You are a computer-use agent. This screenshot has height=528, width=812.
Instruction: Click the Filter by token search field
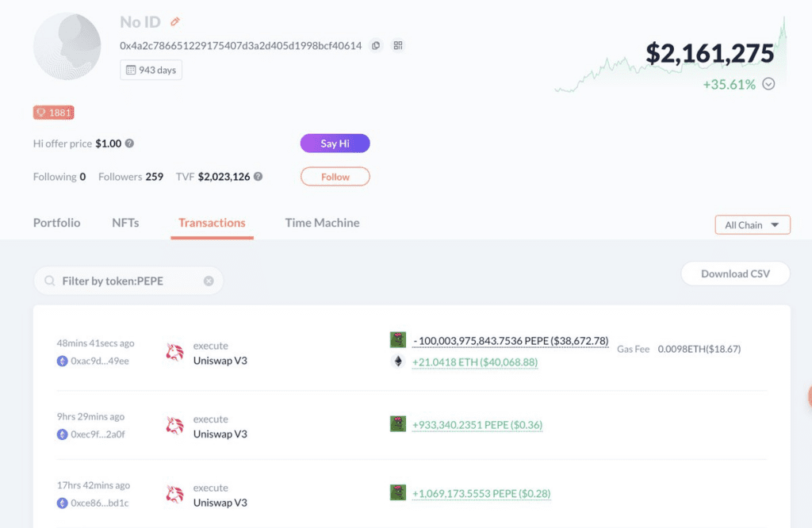pos(127,281)
